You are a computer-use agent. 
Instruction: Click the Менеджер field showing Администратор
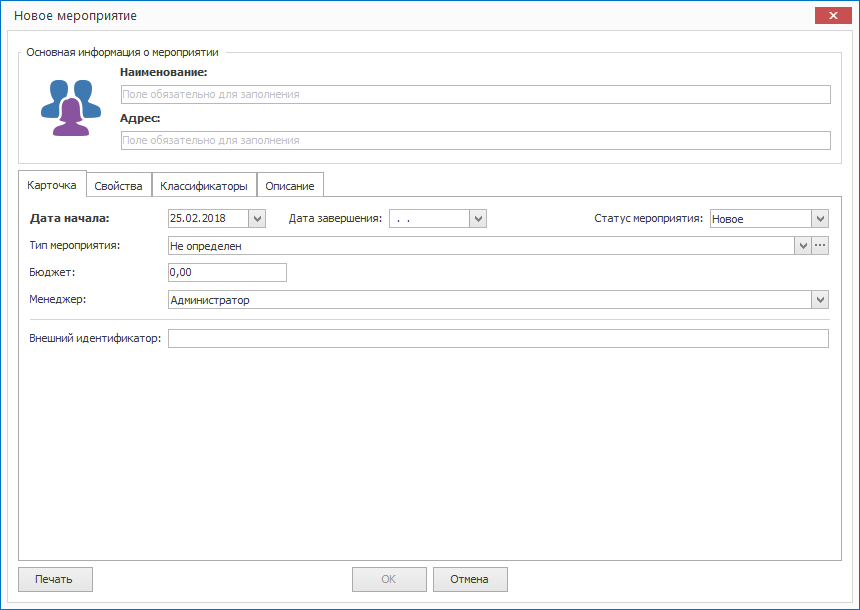click(x=490, y=300)
